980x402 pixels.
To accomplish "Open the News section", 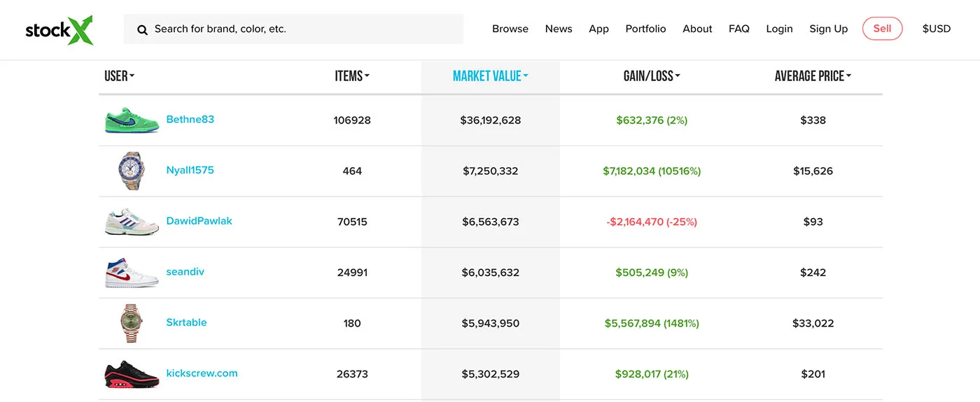I will pos(559,29).
